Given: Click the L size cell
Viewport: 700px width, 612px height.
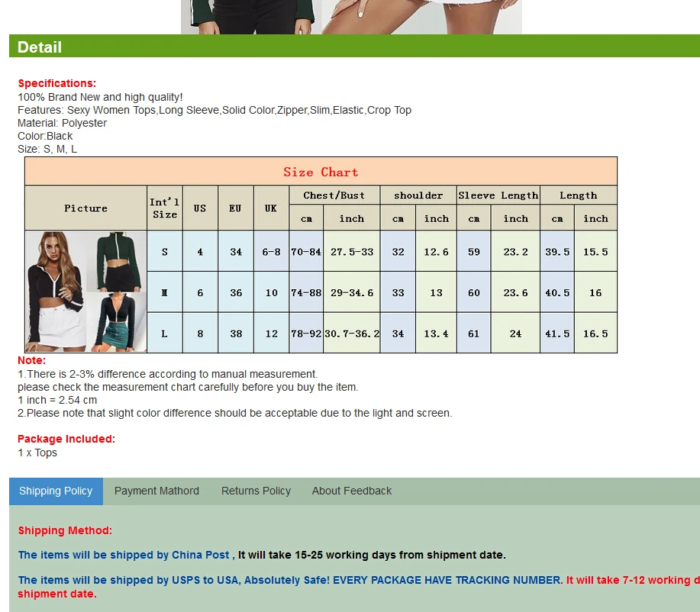Looking at the screenshot, I should (x=165, y=333).
